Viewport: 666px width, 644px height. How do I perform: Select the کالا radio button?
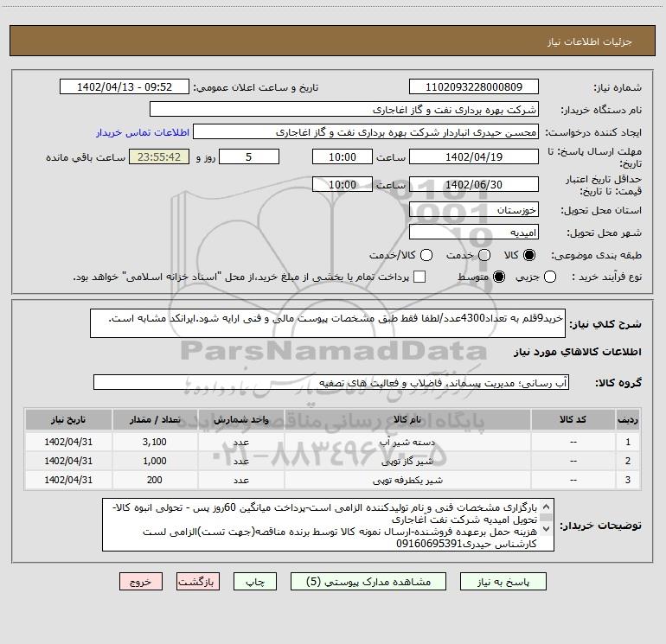coord(529,255)
